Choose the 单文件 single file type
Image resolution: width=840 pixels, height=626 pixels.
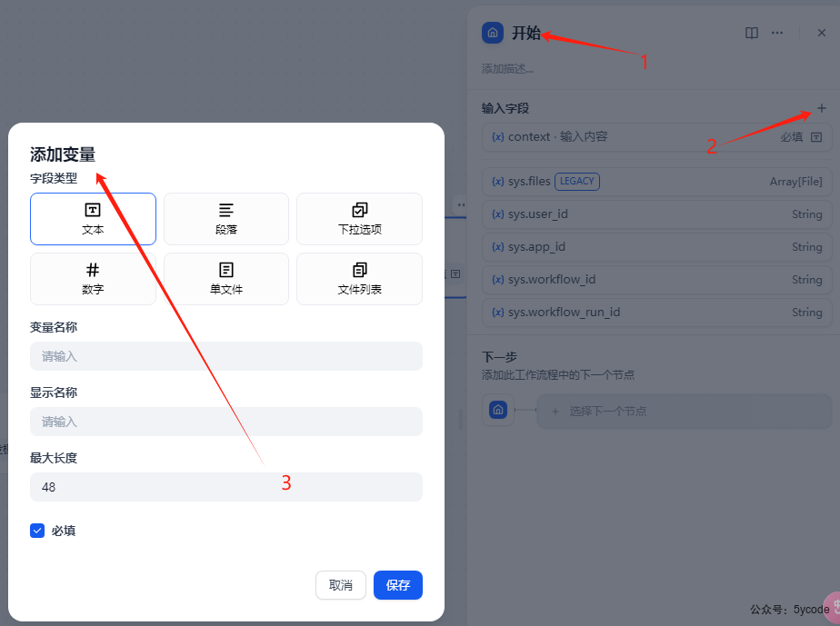[x=226, y=279]
